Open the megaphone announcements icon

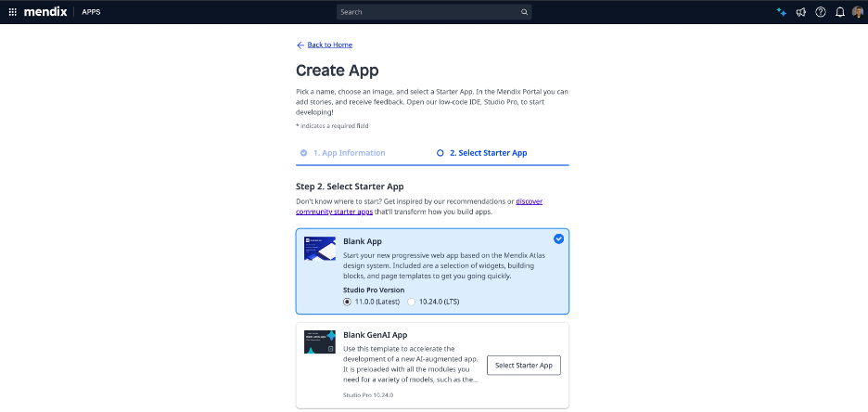[x=801, y=12]
